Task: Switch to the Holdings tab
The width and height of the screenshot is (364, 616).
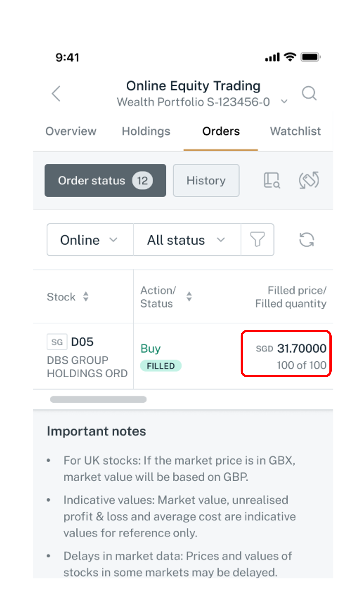Action: coord(146,131)
